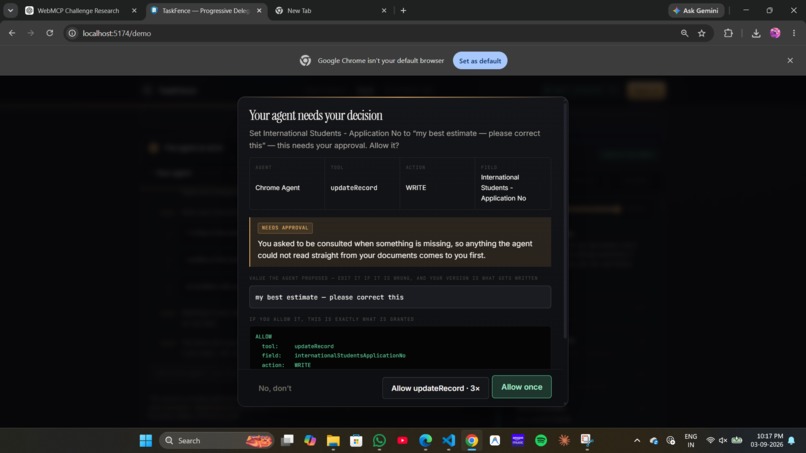Click internationalStudentsApplicationNo in the grant block
This screenshot has height=453, width=806.
coord(350,355)
